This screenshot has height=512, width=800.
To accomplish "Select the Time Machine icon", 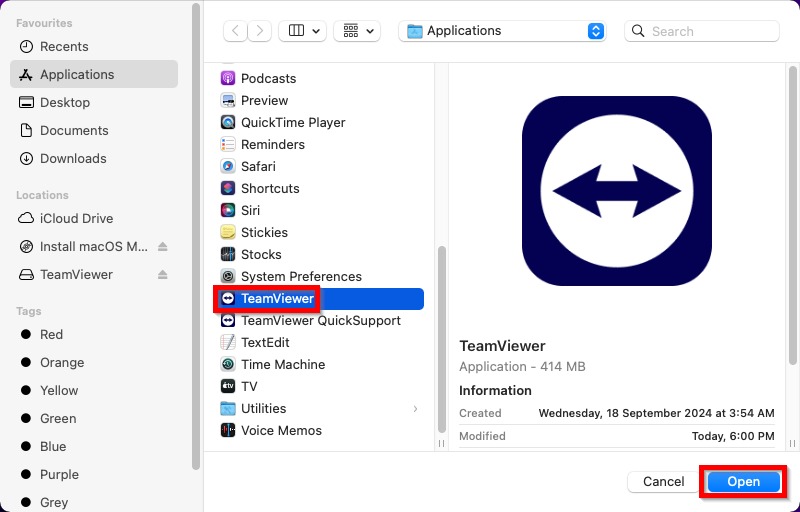I will click(x=228, y=365).
